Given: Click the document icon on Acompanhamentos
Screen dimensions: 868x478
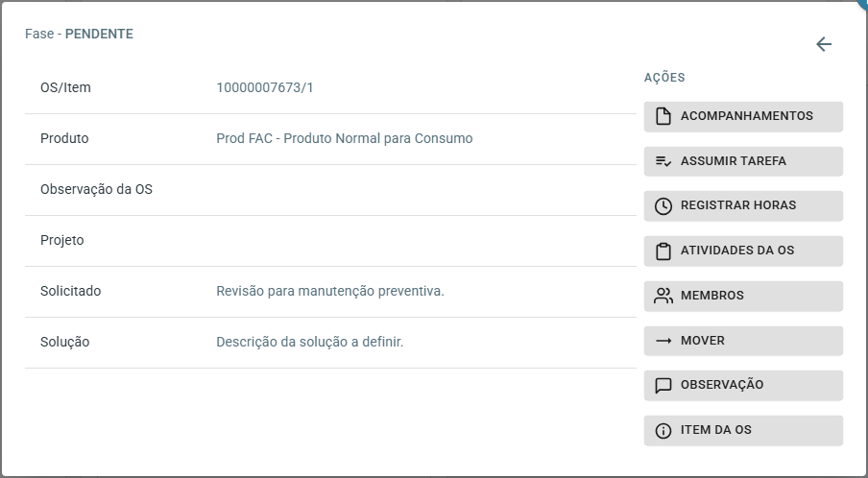Looking at the screenshot, I should click(663, 116).
